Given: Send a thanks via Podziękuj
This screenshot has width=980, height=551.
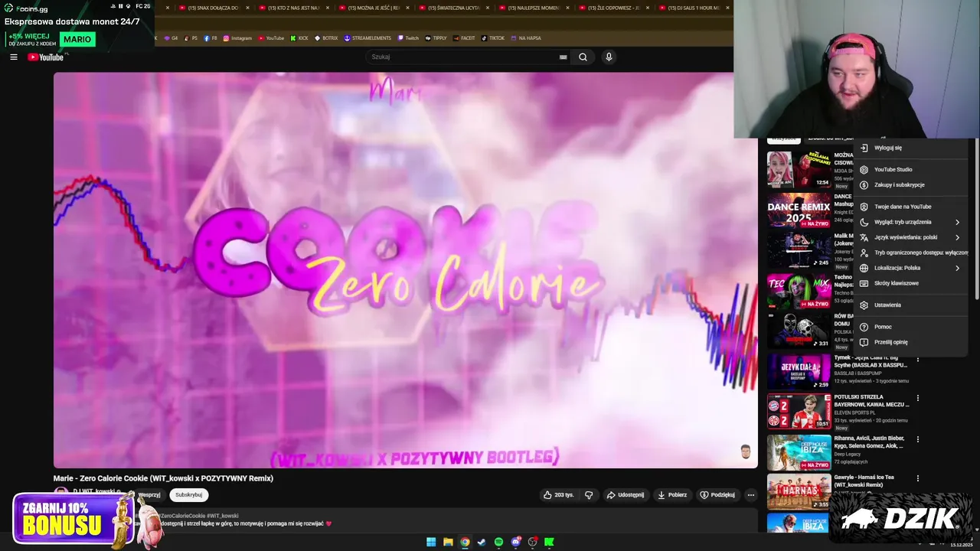Looking at the screenshot, I should pos(717,495).
